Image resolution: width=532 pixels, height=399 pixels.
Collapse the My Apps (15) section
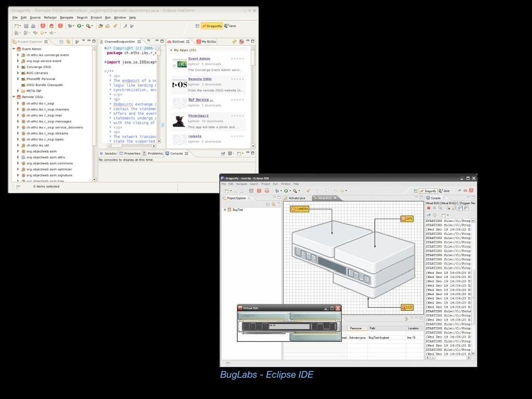tap(171, 50)
